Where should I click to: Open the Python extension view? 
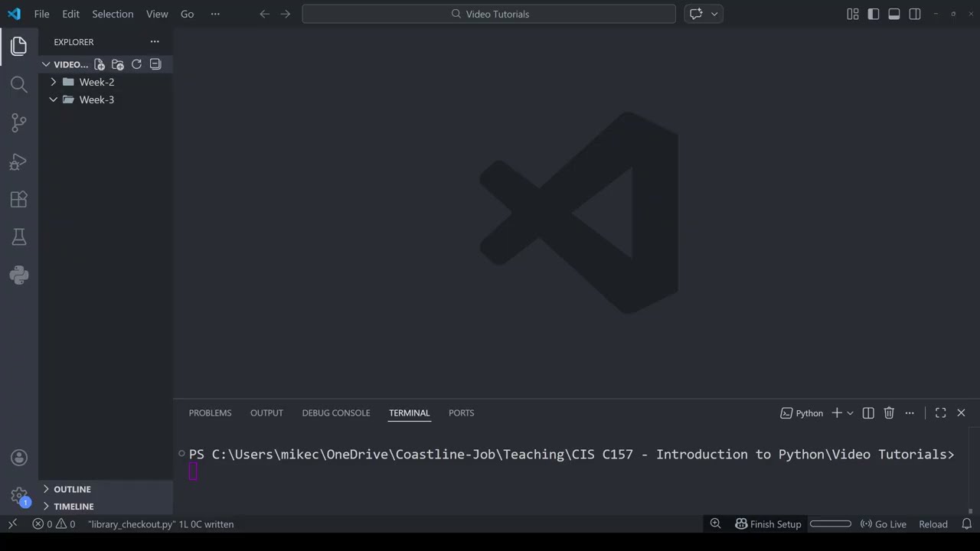coord(19,275)
